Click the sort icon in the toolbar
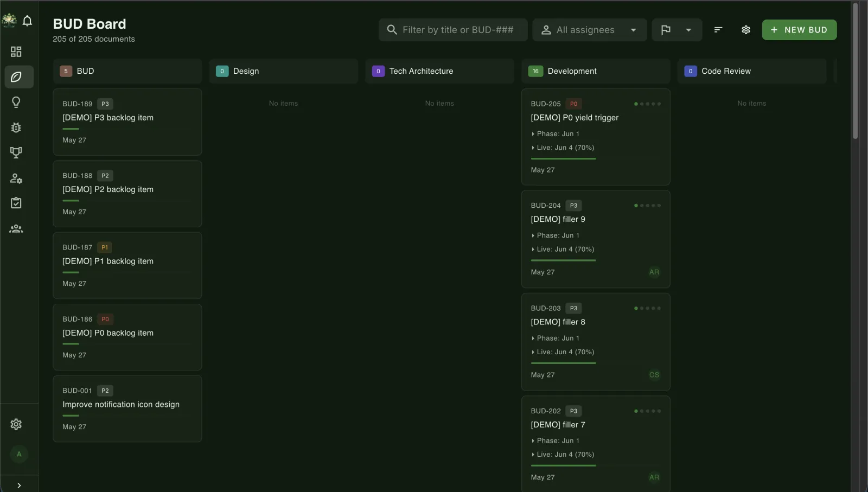 pos(718,30)
